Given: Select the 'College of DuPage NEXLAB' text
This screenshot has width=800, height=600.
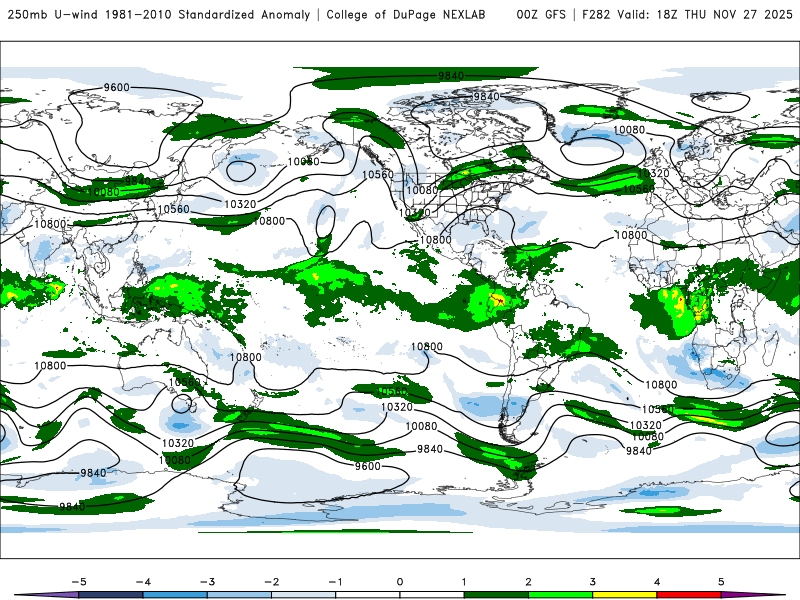Looking at the screenshot, I should 406,14.
